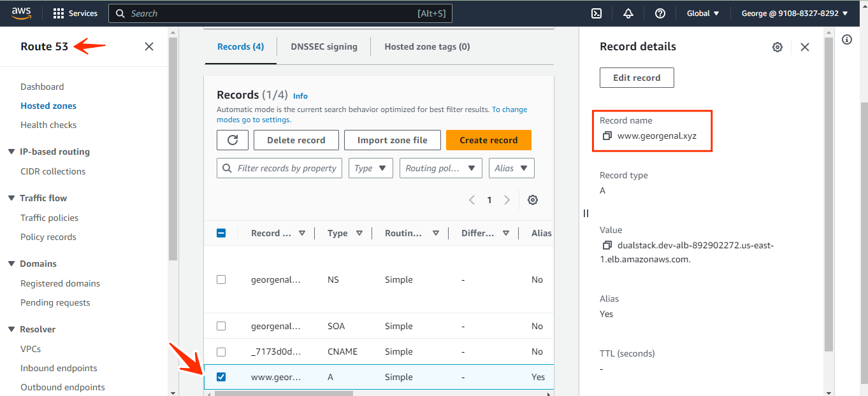
Task: Click the refresh records icon button
Action: point(233,140)
